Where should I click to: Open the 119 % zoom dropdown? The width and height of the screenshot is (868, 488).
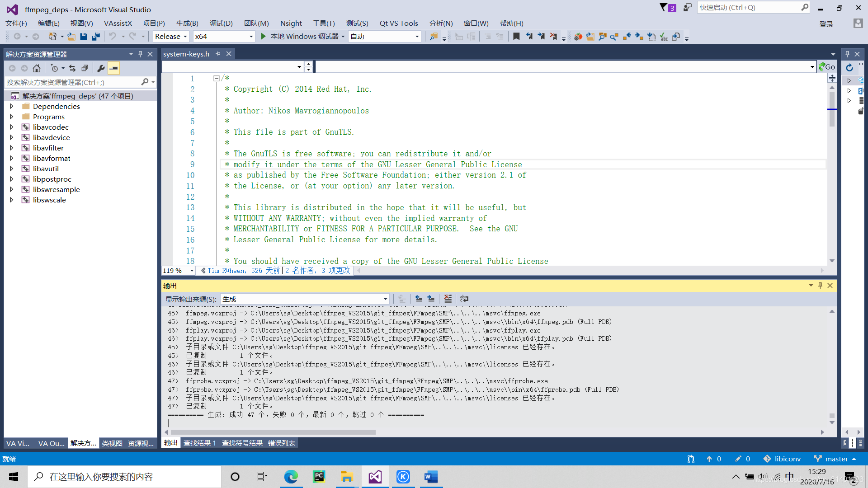pyautogui.click(x=178, y=271)
